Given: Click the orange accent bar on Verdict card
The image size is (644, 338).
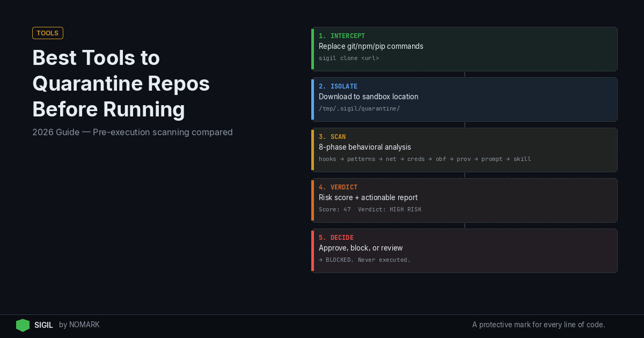Looking at the screenshot, I should 312,200.
